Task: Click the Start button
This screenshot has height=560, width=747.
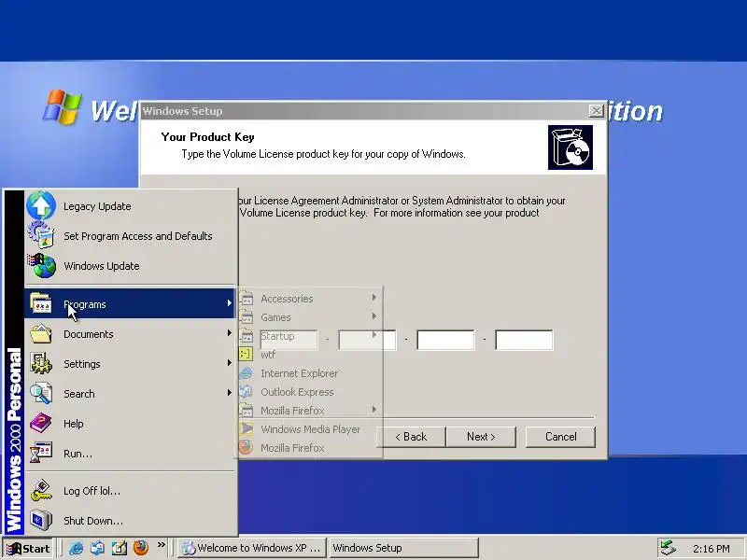Action: (28, 548)
